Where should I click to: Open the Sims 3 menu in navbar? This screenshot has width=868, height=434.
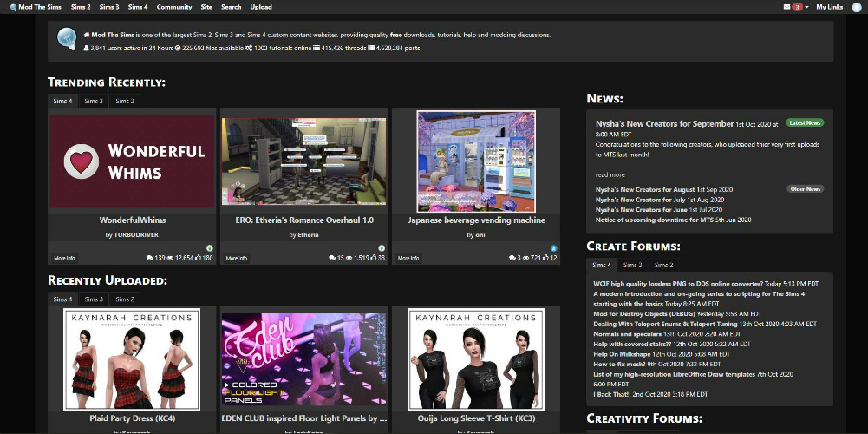pyautogui.click(x=109, y=7)
